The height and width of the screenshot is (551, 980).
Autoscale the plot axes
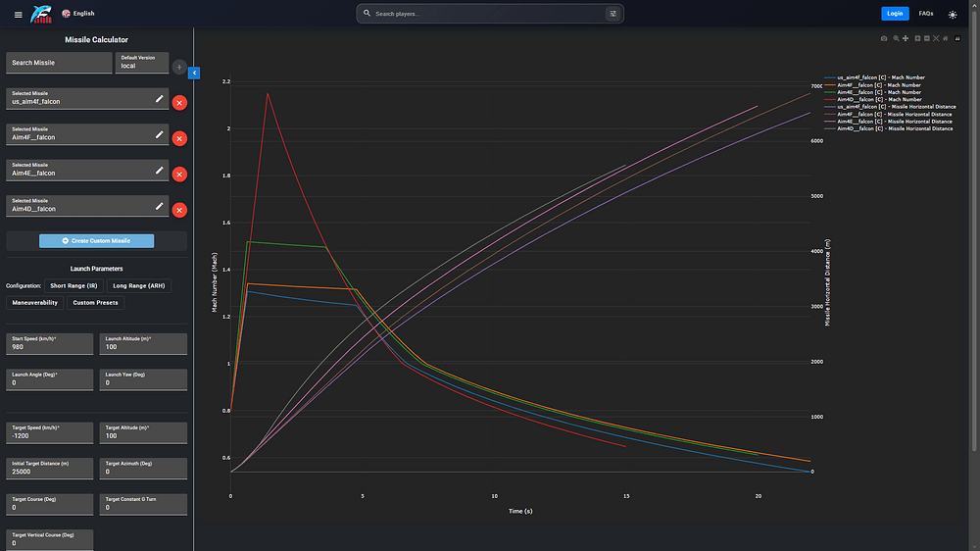pyautogui.click(x=936, y=38)
